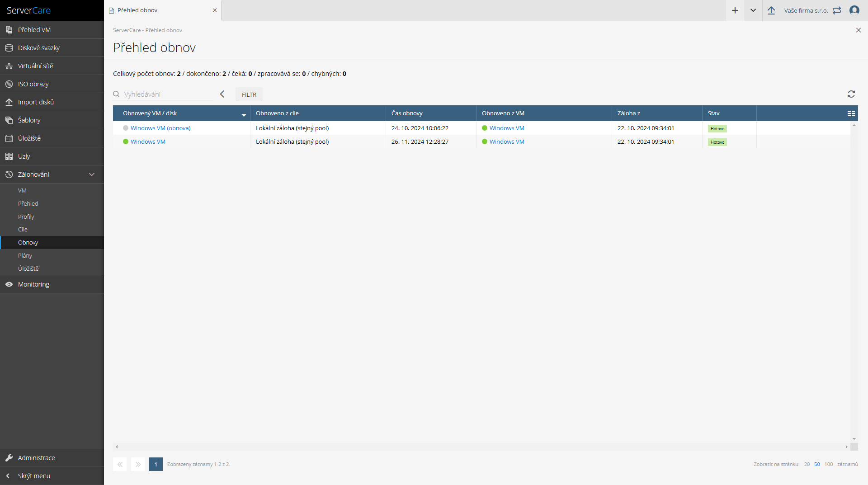Click the horizontal scrollbar right arrow
This screenshot has height=485, width=868.
click(x=846, y=447)
